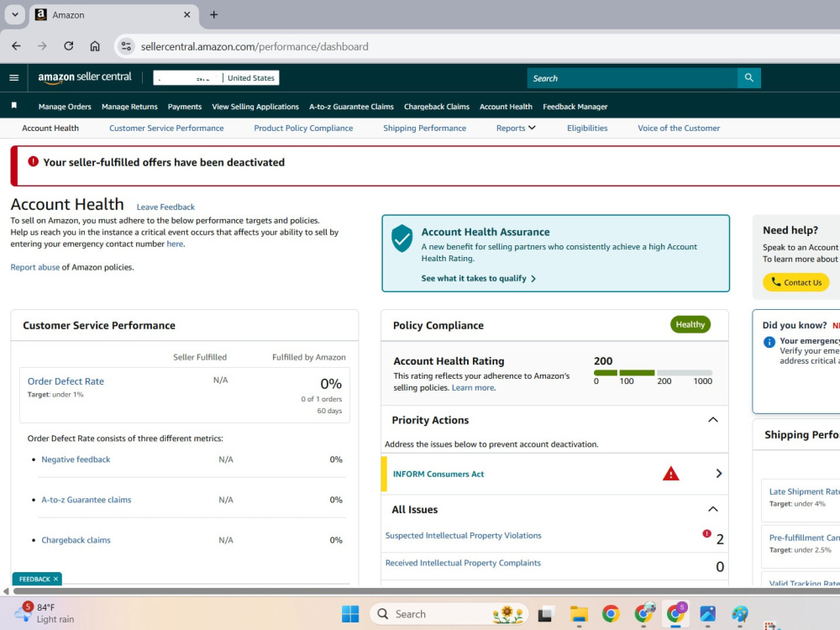Collapse the Priority Actions section
840x630 pixels.
(x=713, y=420)
